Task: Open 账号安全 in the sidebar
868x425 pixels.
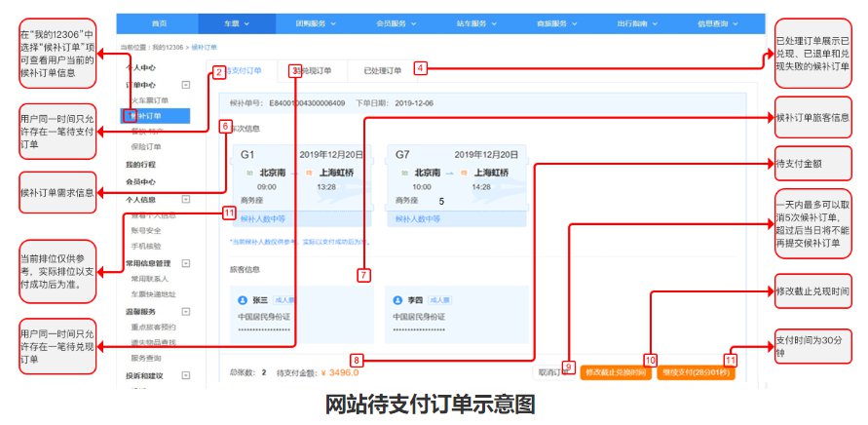Action: (x=146, y=230)
